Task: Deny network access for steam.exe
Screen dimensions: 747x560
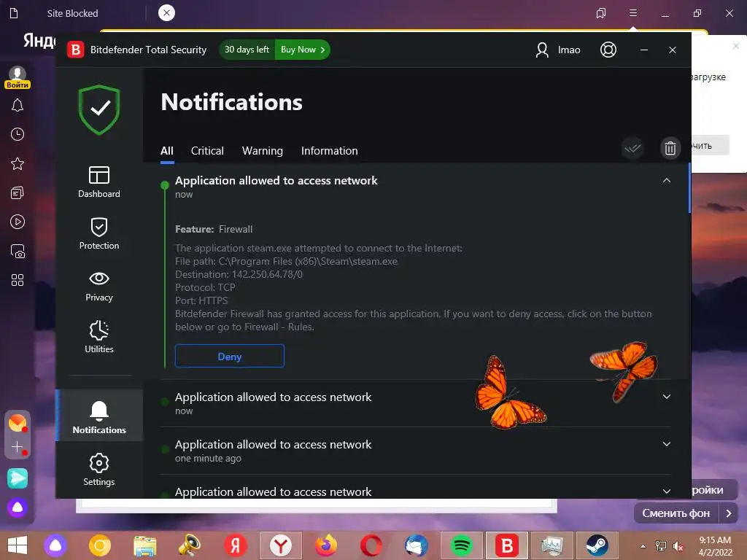Action: pyautogui.click(x=230, y=356)
